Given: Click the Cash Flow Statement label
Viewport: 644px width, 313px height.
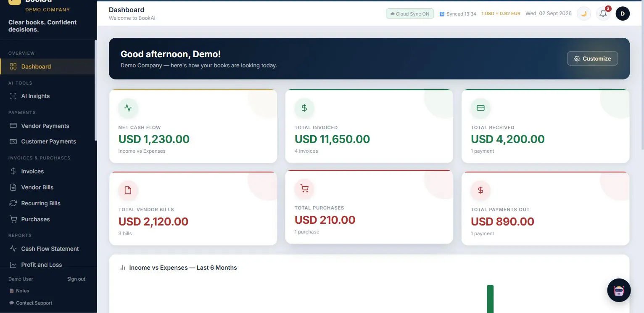Looking at the screenshot, I should point(50,249).
